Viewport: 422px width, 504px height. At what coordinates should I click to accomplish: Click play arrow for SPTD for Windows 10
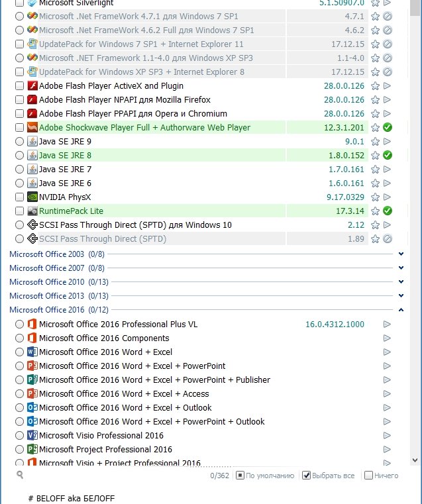[x=388, y=225]
